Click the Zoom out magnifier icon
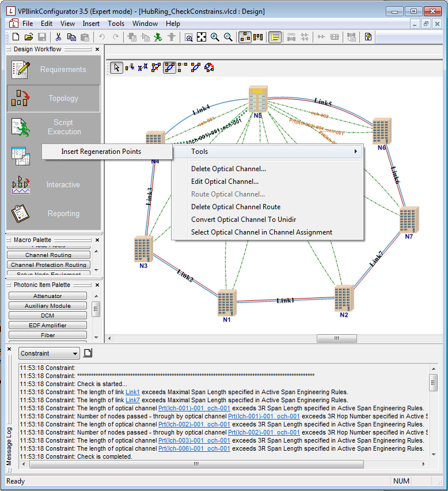The width and height of the screenshot is (448, 491). pyautogui.click(x=229, y=37)
